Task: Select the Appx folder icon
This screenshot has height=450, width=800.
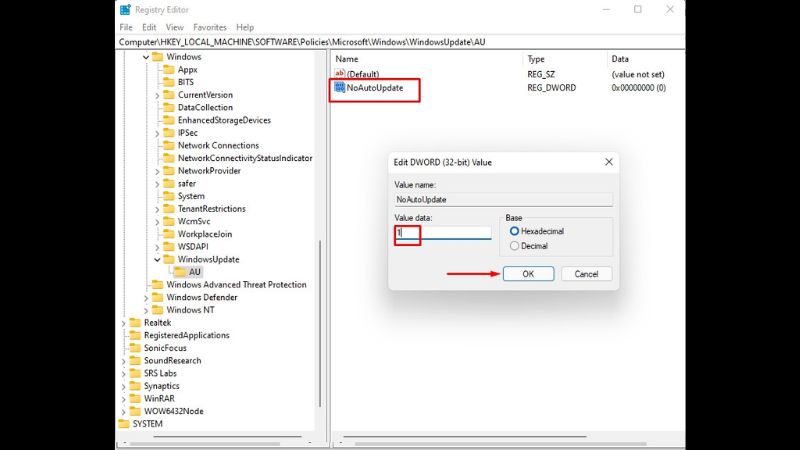Action: tap(169, 69)
